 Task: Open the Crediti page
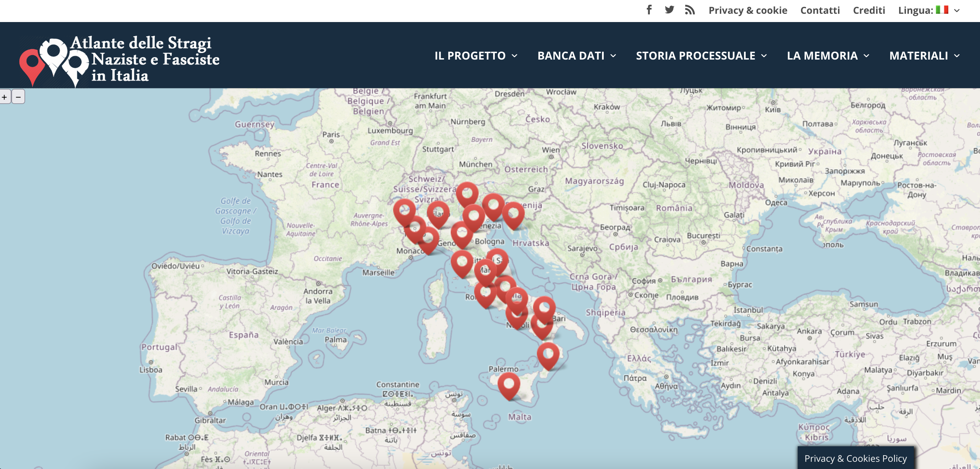click(869, 10)
